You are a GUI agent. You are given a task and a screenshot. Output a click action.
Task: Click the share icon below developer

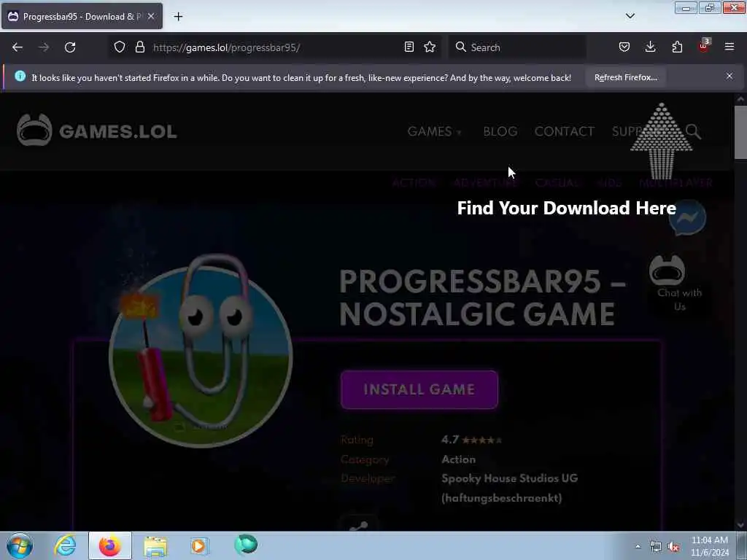(x=358, y=526)
